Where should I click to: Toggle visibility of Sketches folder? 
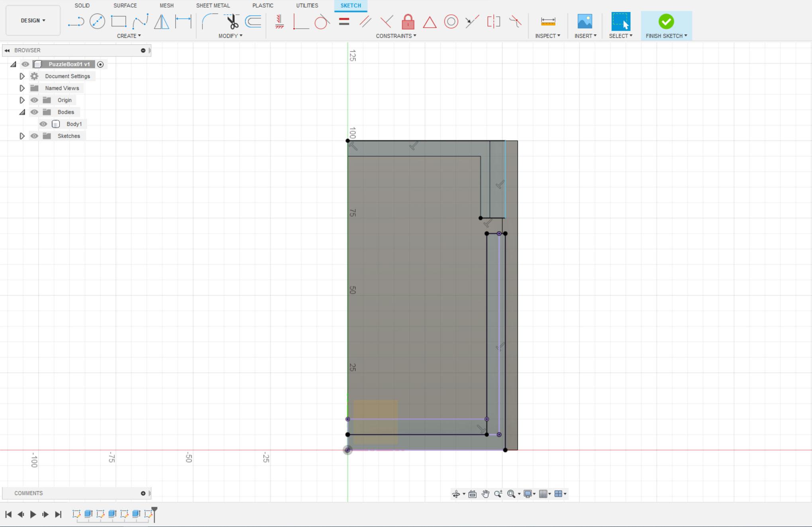34,136
